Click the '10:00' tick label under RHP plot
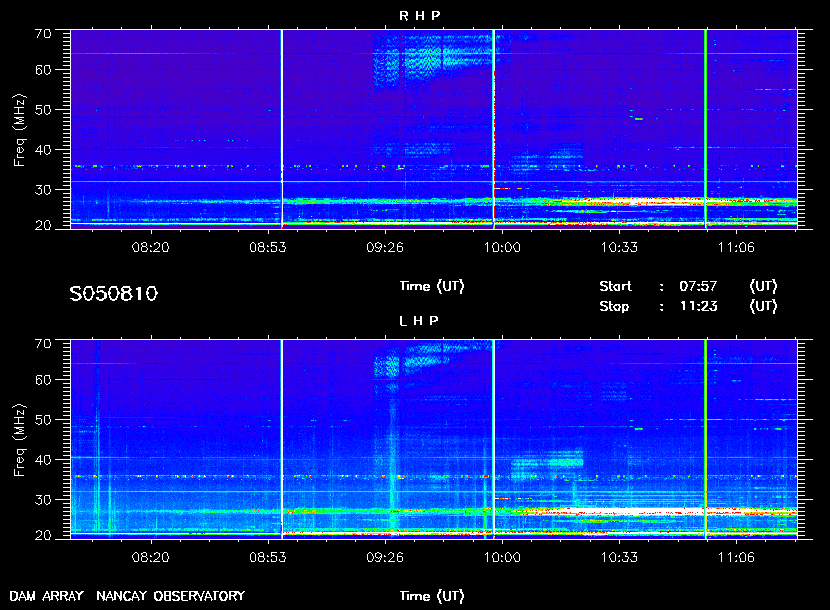Viewport: 830px width, 610px height. 502,247
